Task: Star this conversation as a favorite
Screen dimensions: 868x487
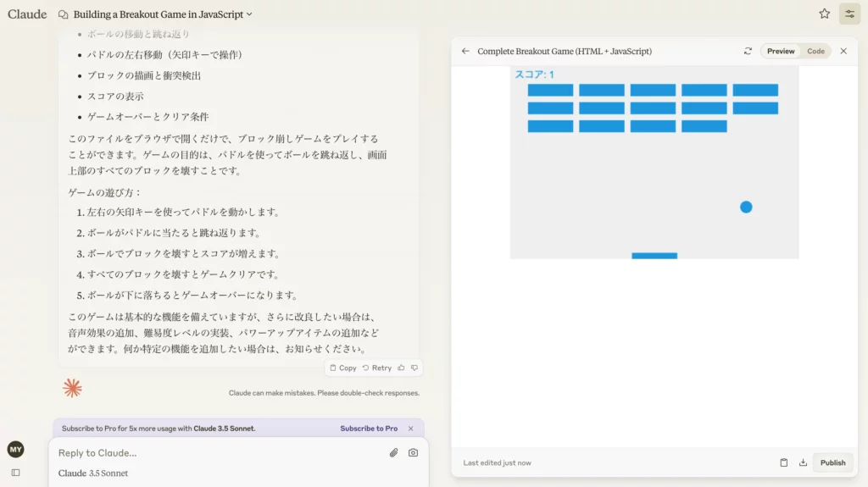Action: pyautogui.click(x=824, y=14)
